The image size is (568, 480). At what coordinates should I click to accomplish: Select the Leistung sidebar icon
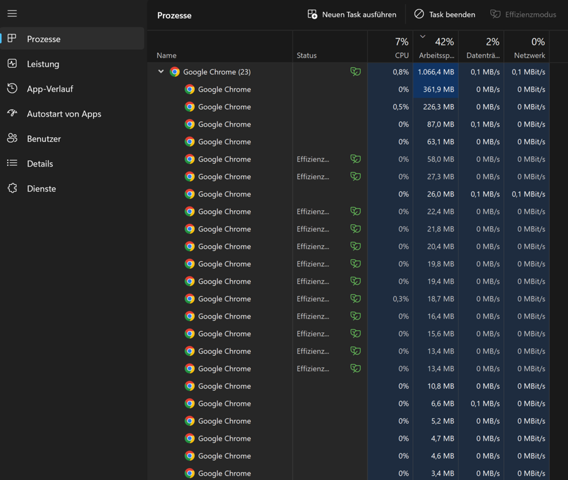pyautogui.click(x=12, y=64)
